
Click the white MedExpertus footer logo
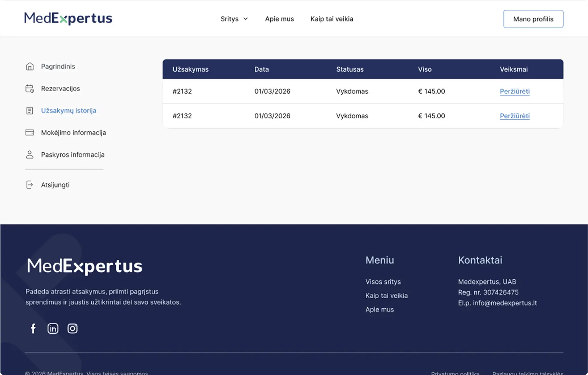point(85,266)
